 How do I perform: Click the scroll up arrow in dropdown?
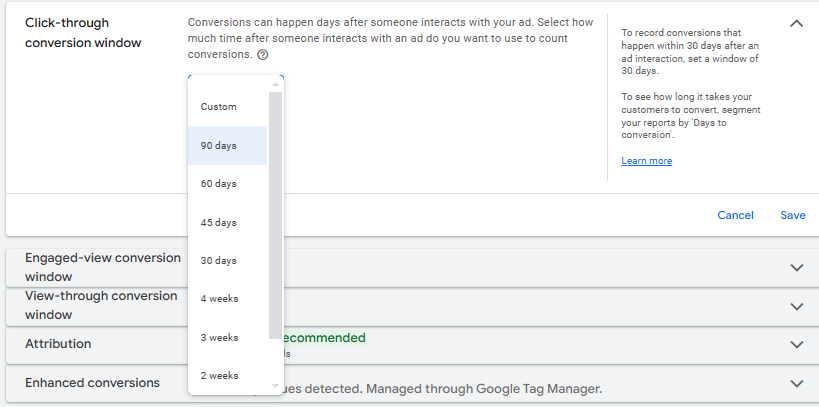tap(275, 84)
